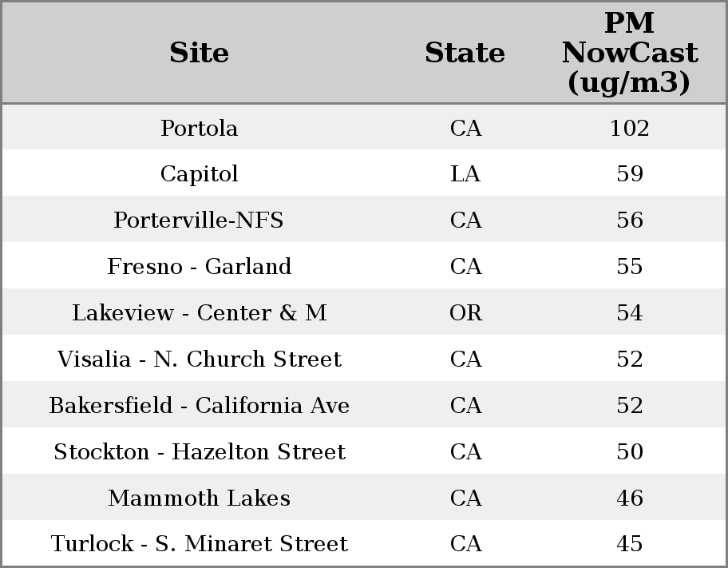Click Turlock - S. Minaret Street
728x568 pixels.
click(199, 544)
